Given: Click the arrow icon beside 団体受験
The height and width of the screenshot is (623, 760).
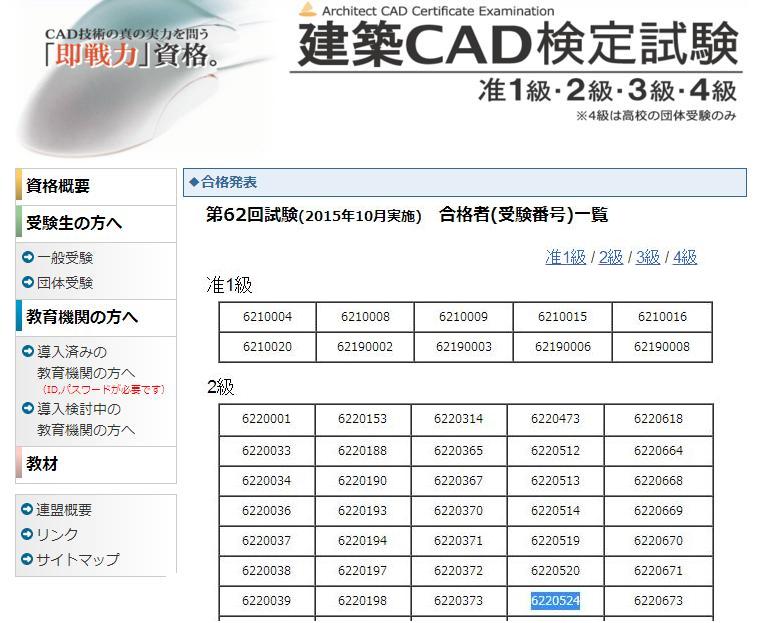Looking at the screenshot, I should [28, 282].
